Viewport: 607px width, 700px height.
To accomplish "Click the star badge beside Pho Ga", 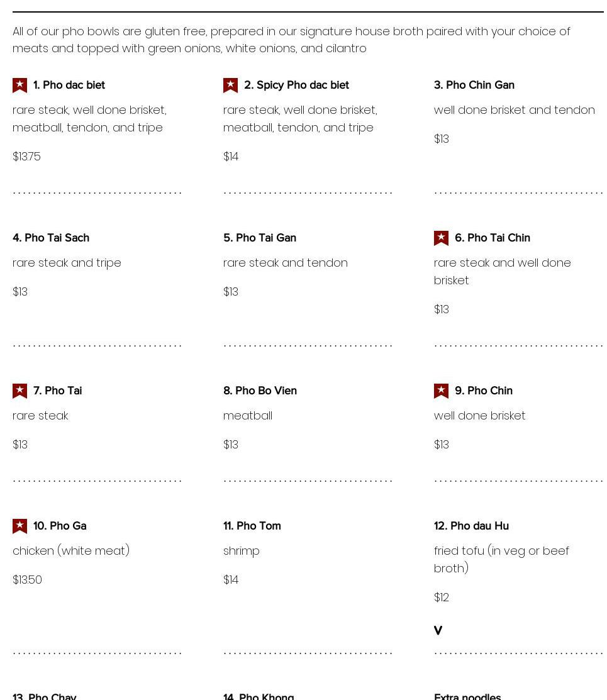I will tap(20, 526).
